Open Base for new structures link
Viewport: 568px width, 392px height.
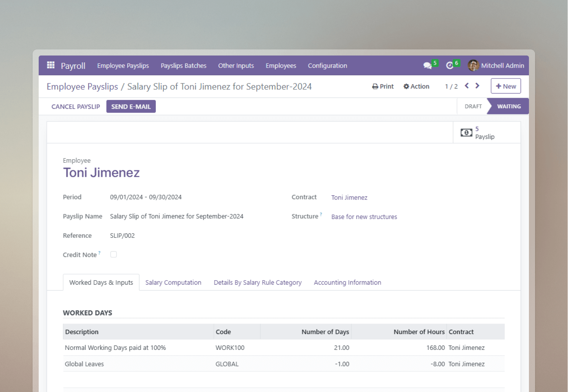coord(364,217)
